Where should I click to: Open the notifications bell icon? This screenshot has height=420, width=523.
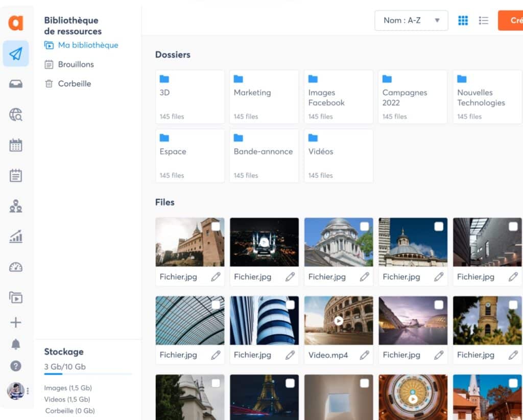(x=16, y=344)
